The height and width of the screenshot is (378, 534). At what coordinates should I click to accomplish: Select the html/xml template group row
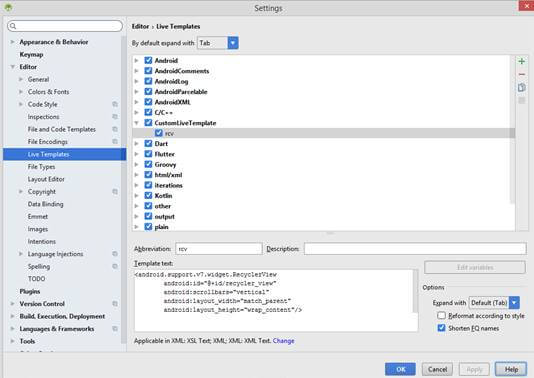click(x=324, y=175)
